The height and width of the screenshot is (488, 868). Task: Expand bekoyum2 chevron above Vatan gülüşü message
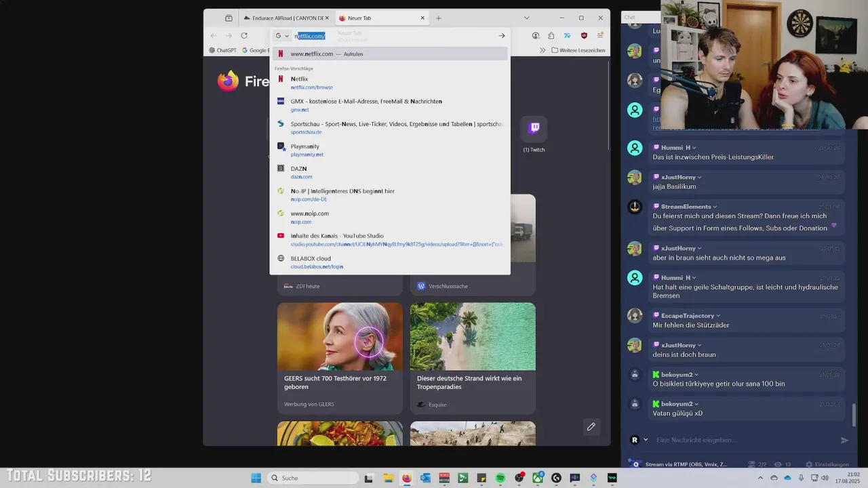tap(697, 404)
